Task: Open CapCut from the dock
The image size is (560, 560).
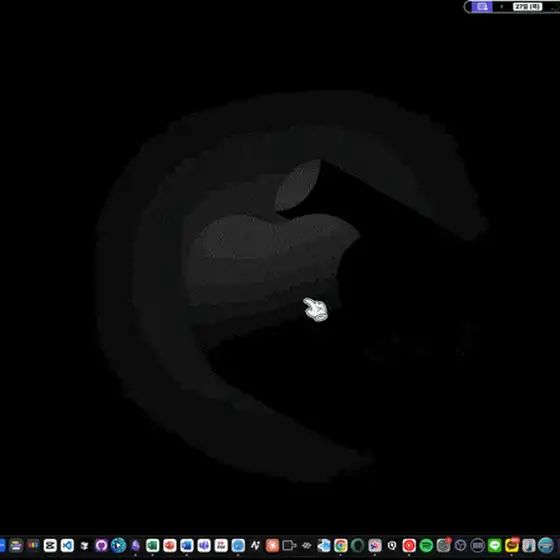Action: (50, 545)
